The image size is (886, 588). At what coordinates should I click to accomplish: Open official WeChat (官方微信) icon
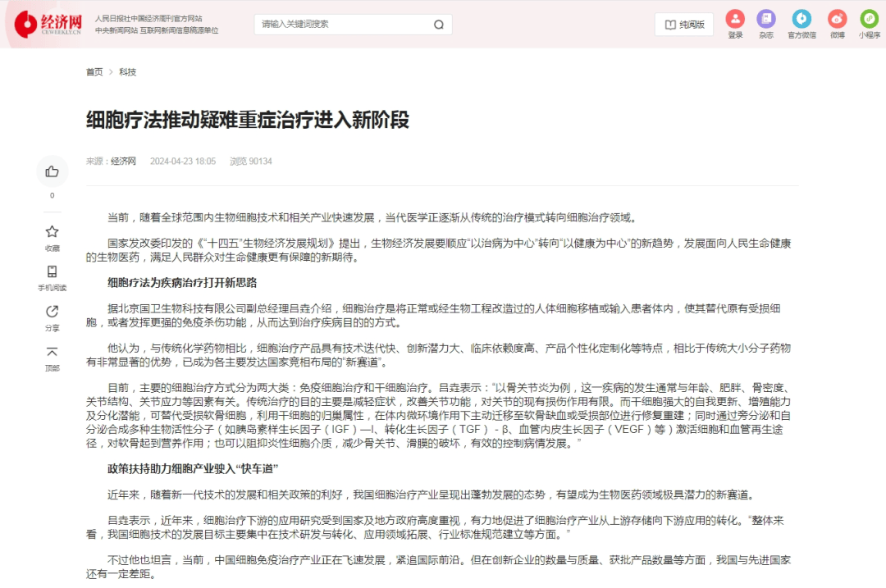click(x=802, y=19)
